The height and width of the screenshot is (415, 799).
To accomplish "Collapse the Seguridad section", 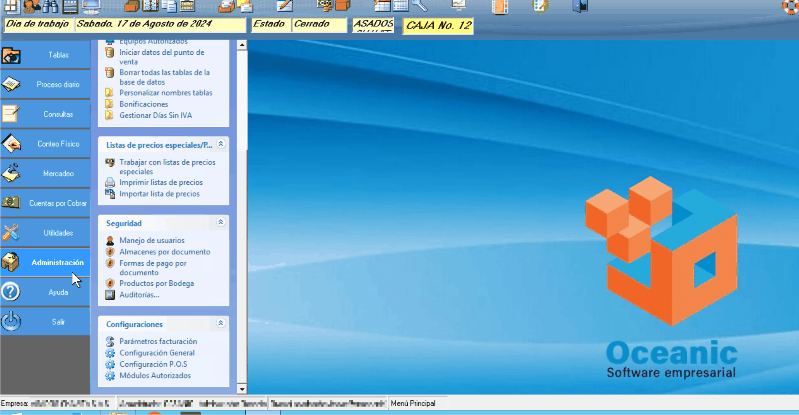I will coord(219,222).
